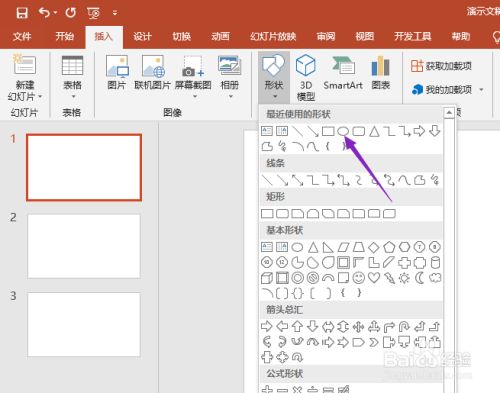Start slideshow from beginning icon
Image resolution: width=500 pixels, height=393 pixels.
[x=93, y=13]
